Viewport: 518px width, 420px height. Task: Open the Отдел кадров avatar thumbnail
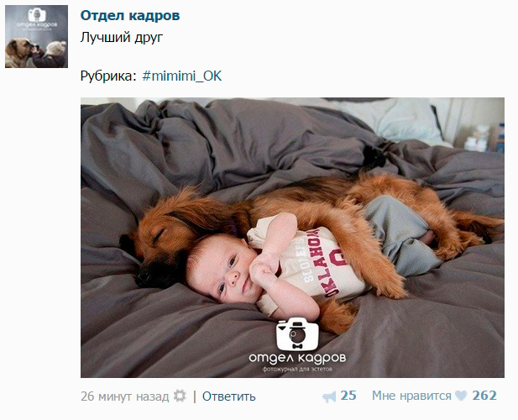(36, 36)
